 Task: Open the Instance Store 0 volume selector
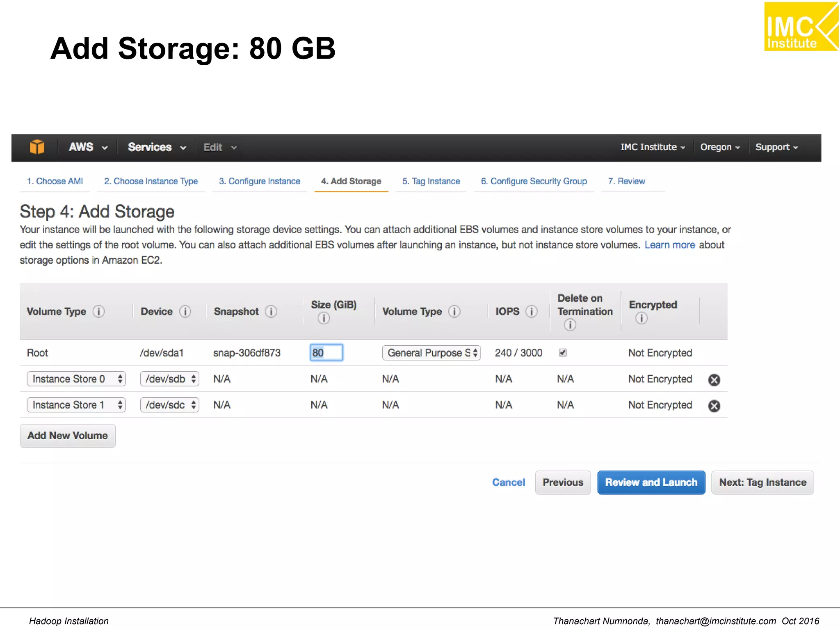pos(76,379)
